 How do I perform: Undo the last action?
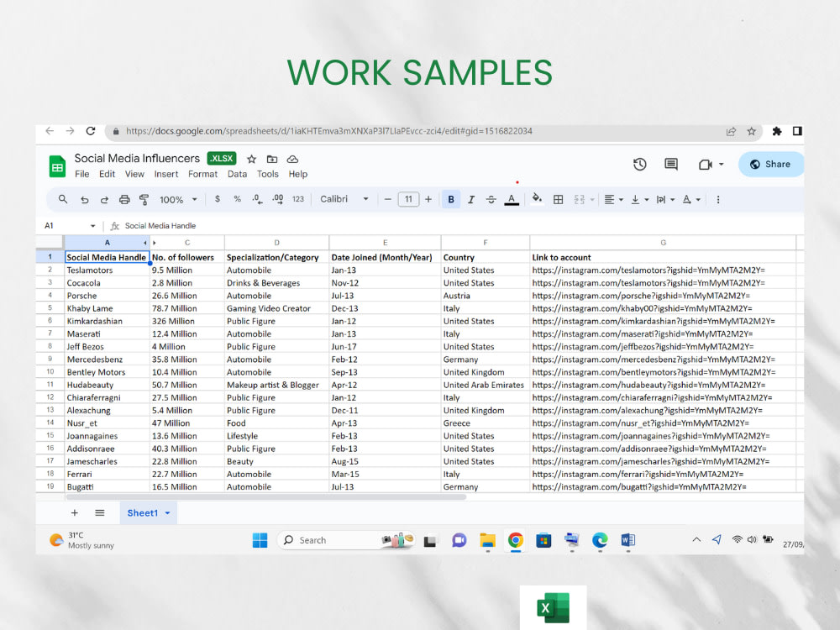(84, 200)
